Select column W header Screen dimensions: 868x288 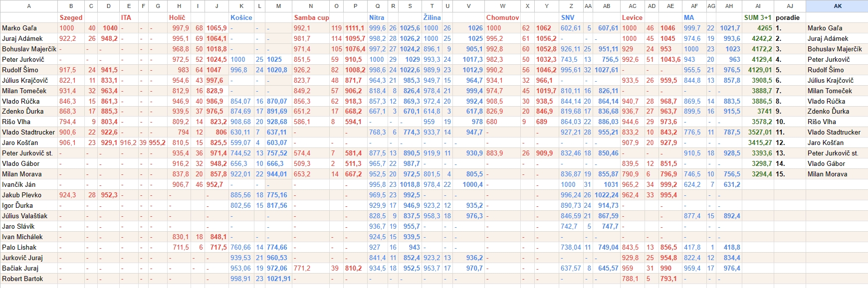click(x=502, y=6)
